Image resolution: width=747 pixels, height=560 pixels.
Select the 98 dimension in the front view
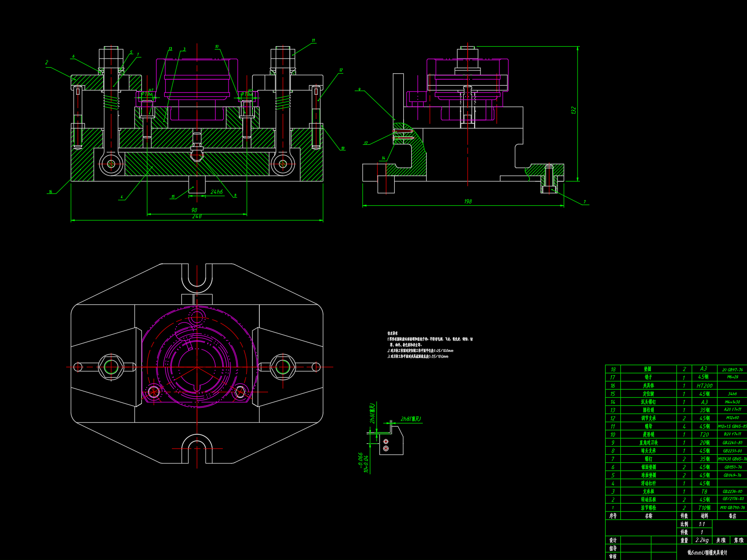coord(194,210)
